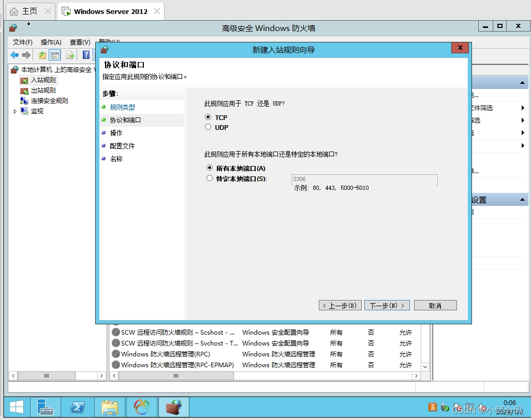Select the 本地计算机 上的高级安全 root node
This screenshot has height=420, width=531.
[x=56, y=70]
